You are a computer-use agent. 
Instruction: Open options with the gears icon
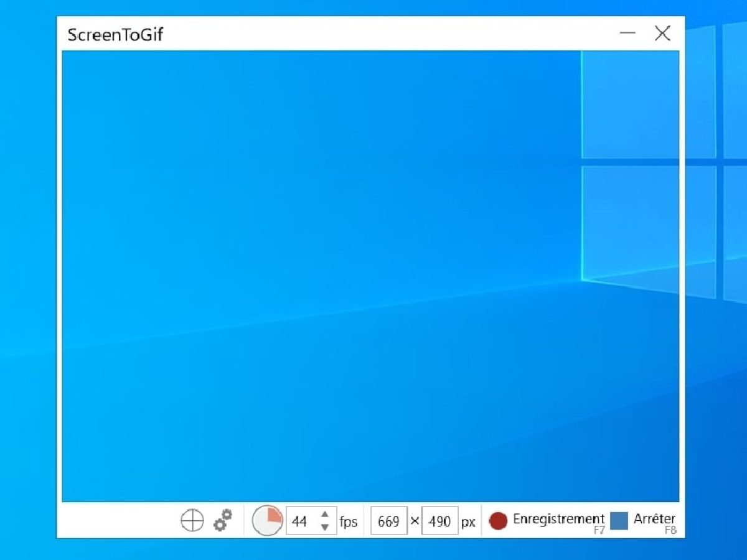[x=222, y=520]
